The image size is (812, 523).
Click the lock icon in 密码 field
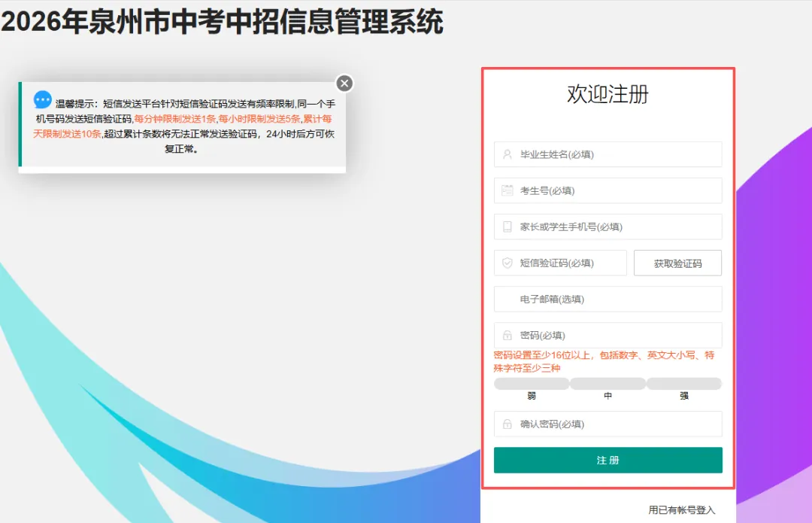pos(507,336)
